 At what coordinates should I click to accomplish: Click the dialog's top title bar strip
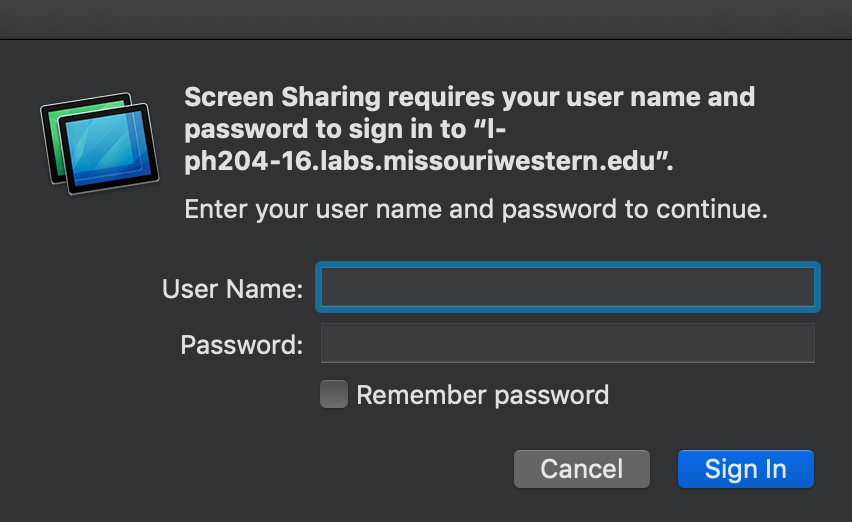(426, 18)
